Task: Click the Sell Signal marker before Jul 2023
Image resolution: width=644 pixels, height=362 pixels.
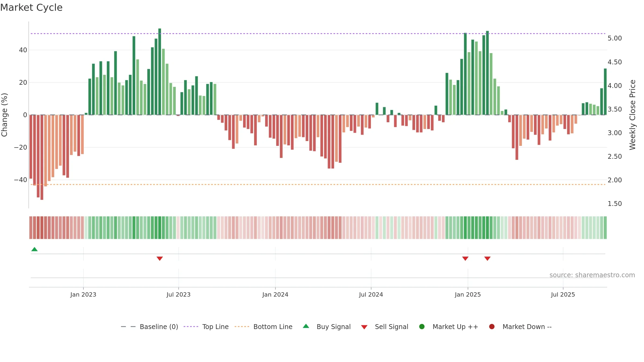Action: pos(160,258)
